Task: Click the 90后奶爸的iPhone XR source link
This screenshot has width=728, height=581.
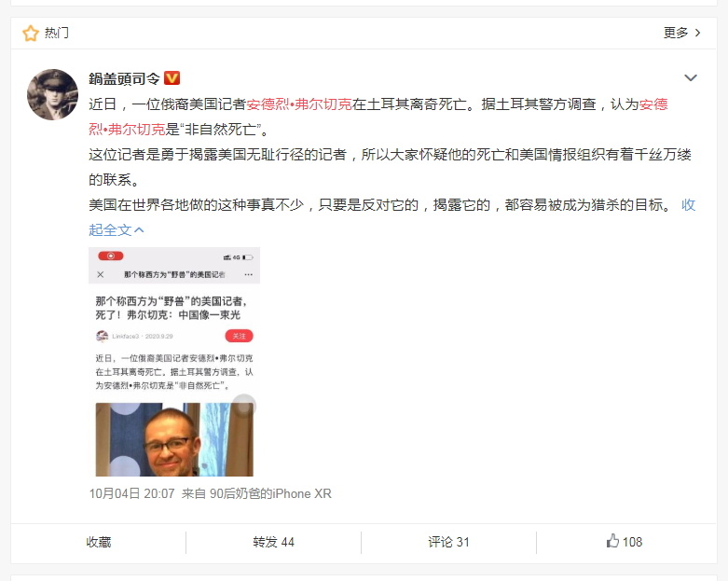Action: [x=270, y=493]
